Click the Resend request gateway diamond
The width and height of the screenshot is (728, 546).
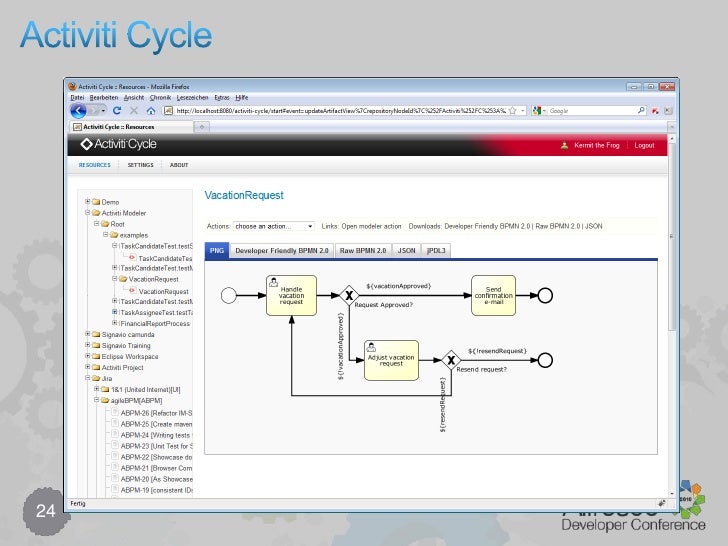click(x=451, y=360)
